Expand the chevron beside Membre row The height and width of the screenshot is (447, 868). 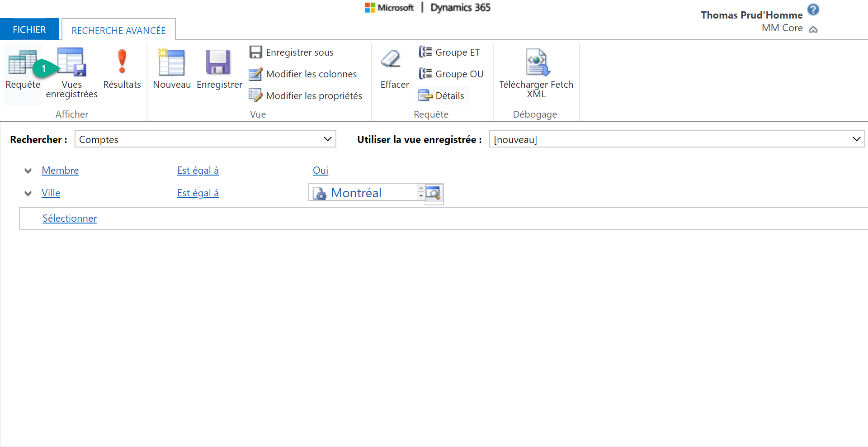[x=28, y=171]
